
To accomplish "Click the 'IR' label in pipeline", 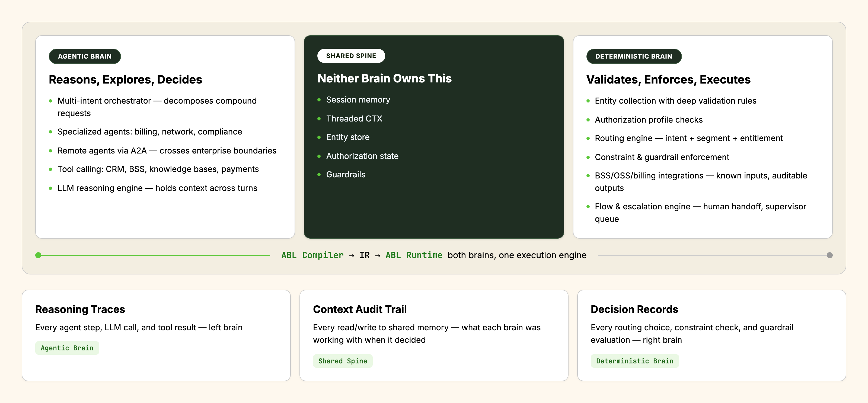I will tap(365, 255).
